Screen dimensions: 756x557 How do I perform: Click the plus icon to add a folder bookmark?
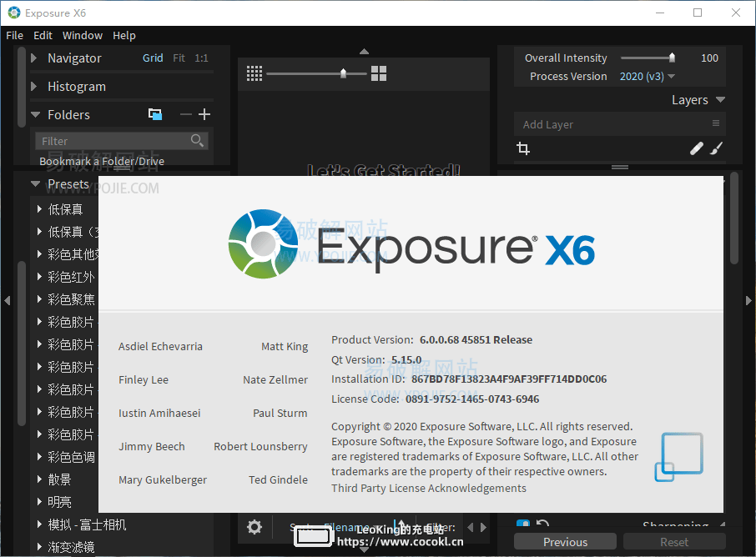204,114
